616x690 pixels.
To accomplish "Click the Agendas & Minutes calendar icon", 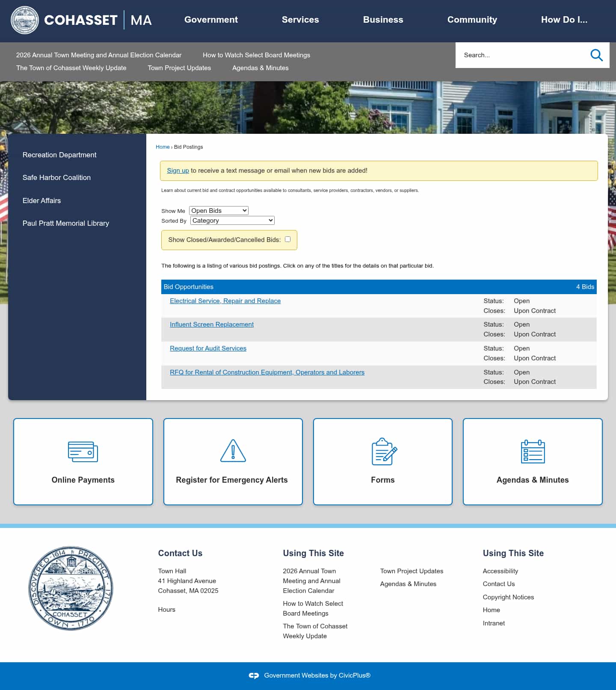I will click(x=533, y=451).
